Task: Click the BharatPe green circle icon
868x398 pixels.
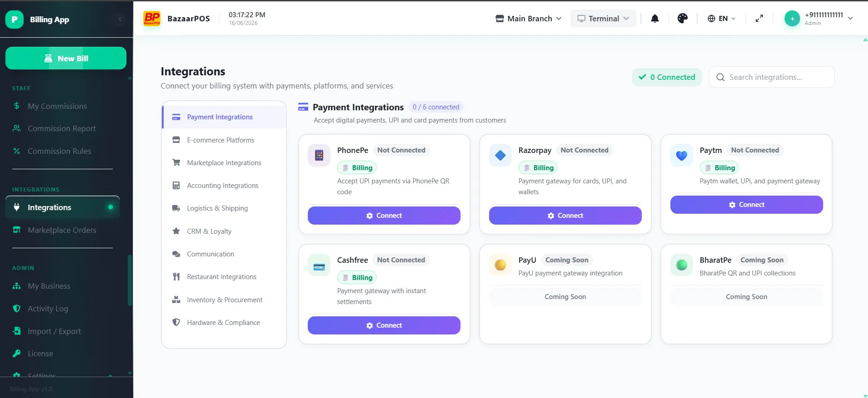Action: click(682, 265)
